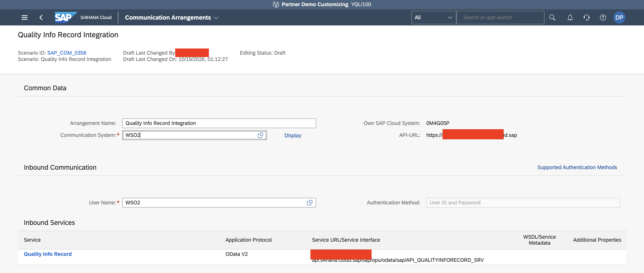Click the Inbound Services heading
Viewport: 644px width, 273px height.
pos(49,223)
